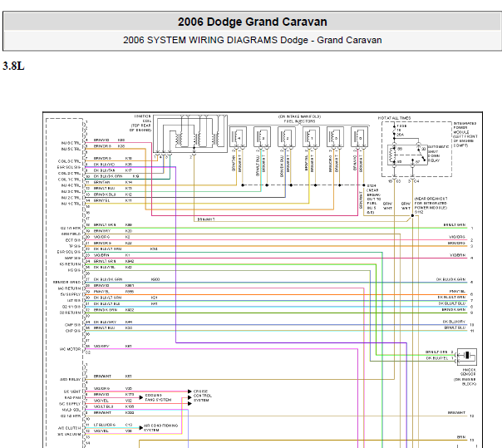Click the "CMP SIG" pin label
The width and height of the screenshot is (502, 448).
[x=72, y=325]
